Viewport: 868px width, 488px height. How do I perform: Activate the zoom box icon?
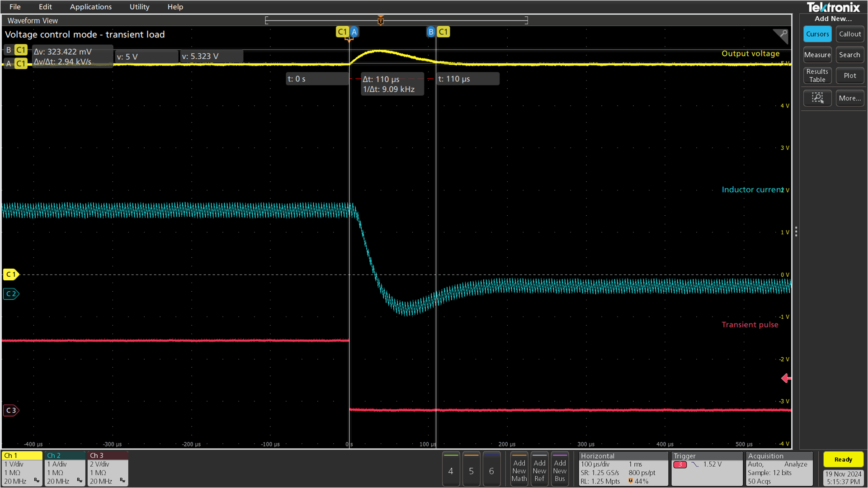(x=817, y=98)
